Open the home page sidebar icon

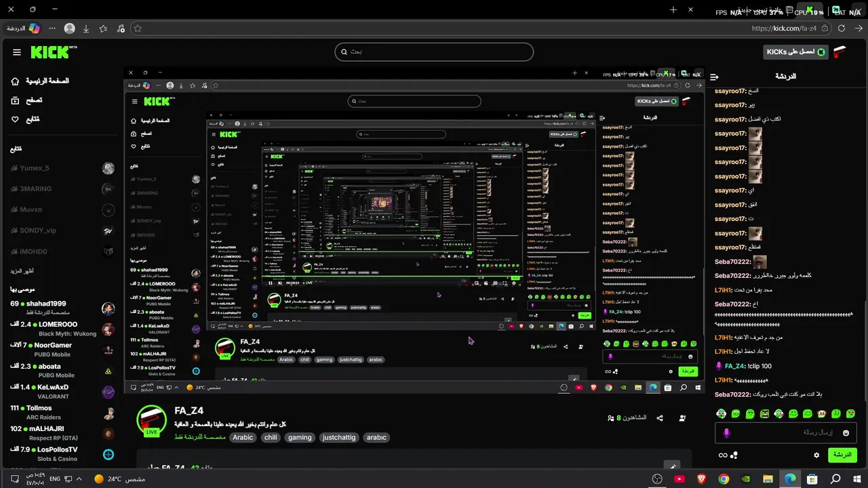pos(16,81)
